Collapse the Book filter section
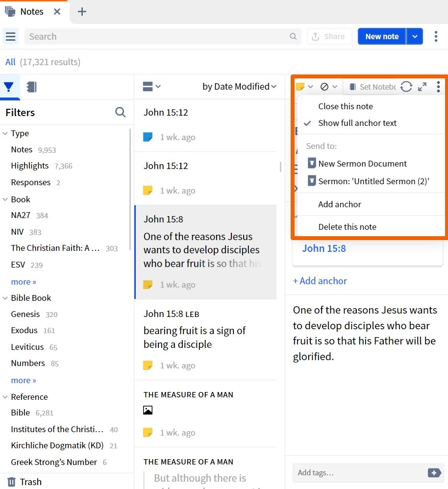The height and width of the screenshot is (489, 448). 5,199
